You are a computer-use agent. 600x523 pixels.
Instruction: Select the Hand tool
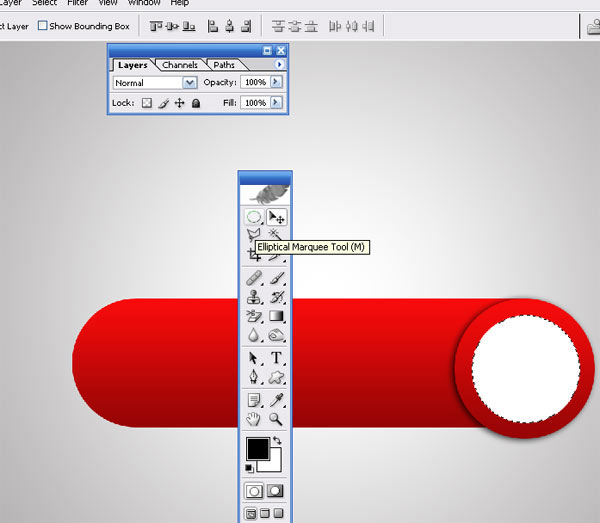point(254,420)
